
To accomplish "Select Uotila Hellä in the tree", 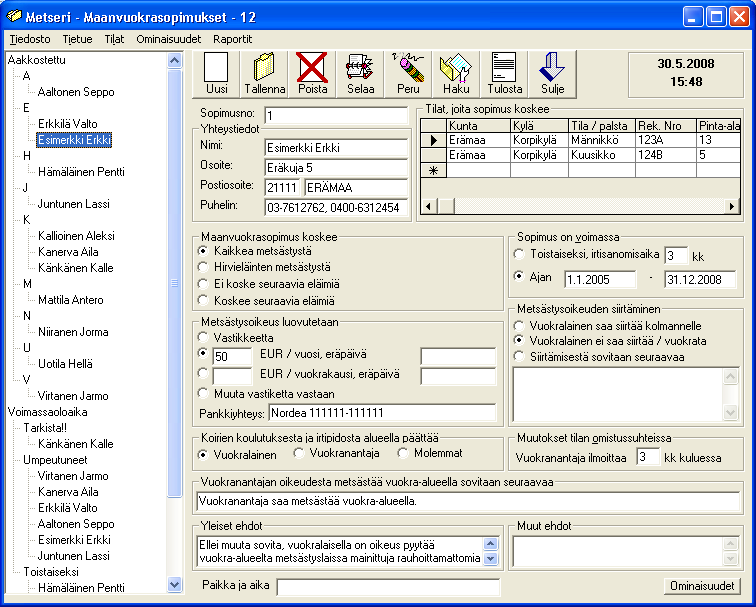I will pyautogui.click(x=65, y=364).
